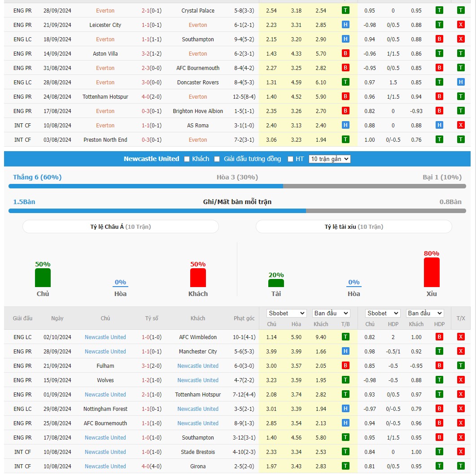
Task: Click blue H result badge in Leicester City row
Action: point(345,25)
